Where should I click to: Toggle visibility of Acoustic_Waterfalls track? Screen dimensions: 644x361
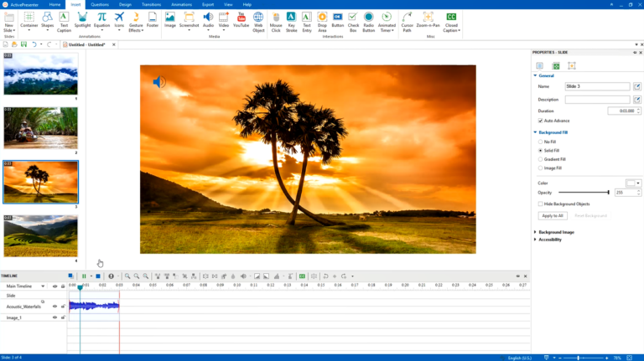click(x=55, y=307)
